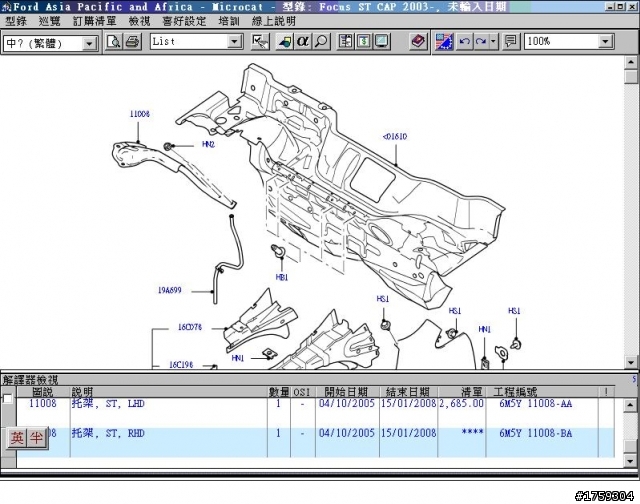
Task: Click the 16C078 callout label
Action: 190,327
